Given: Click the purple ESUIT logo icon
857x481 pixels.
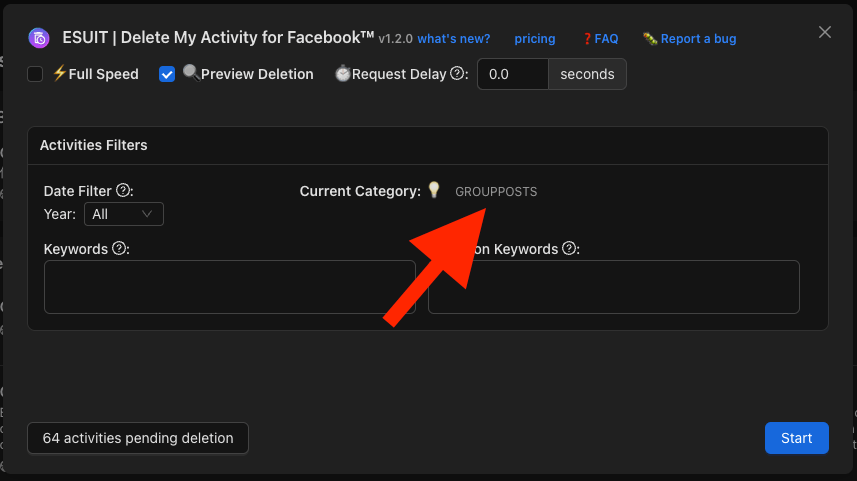Looking at the screenshot, I should [40, 39].
